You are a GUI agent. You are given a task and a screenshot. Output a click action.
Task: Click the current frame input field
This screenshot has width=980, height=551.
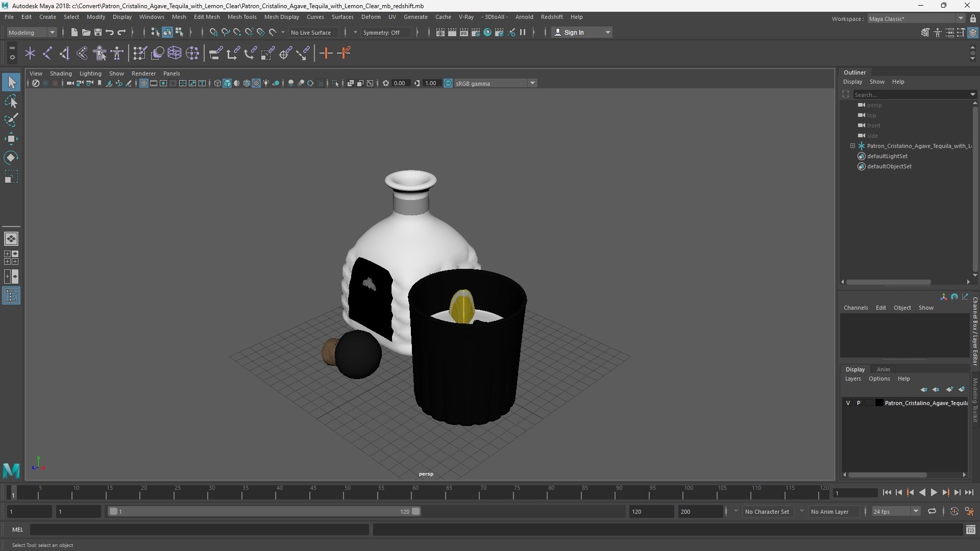point(855,493)
